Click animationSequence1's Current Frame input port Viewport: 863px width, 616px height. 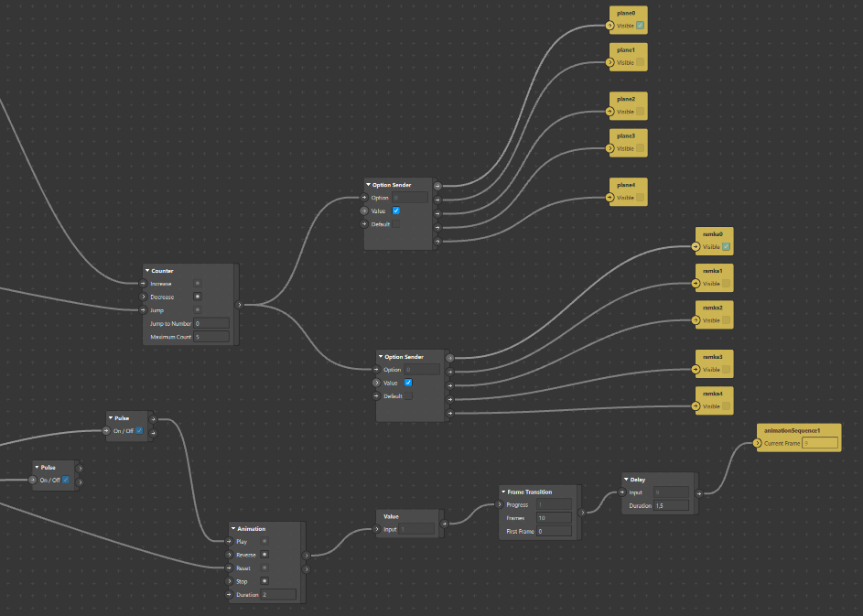pos(758,443)
